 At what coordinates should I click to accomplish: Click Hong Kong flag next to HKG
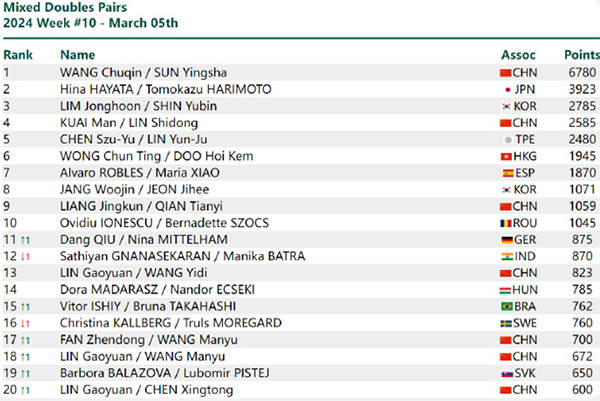click(506, 156)
